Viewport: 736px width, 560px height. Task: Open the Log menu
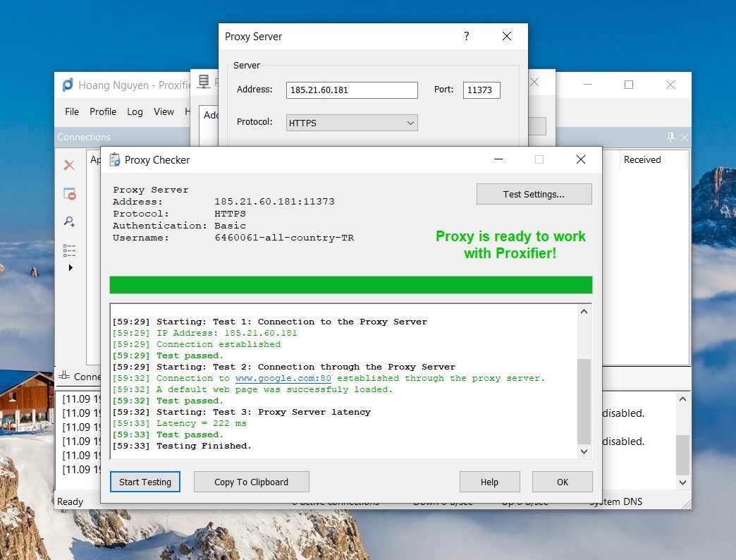coord(135,111)
